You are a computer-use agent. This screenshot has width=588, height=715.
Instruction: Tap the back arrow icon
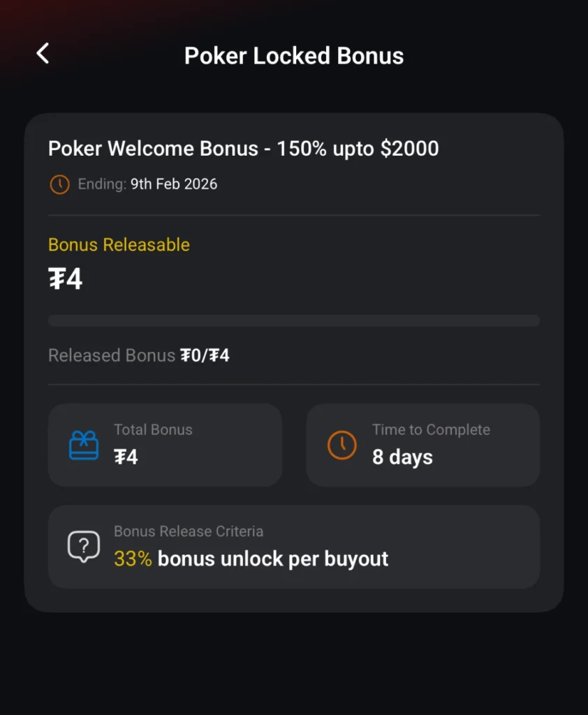click(x=43, y=54)
